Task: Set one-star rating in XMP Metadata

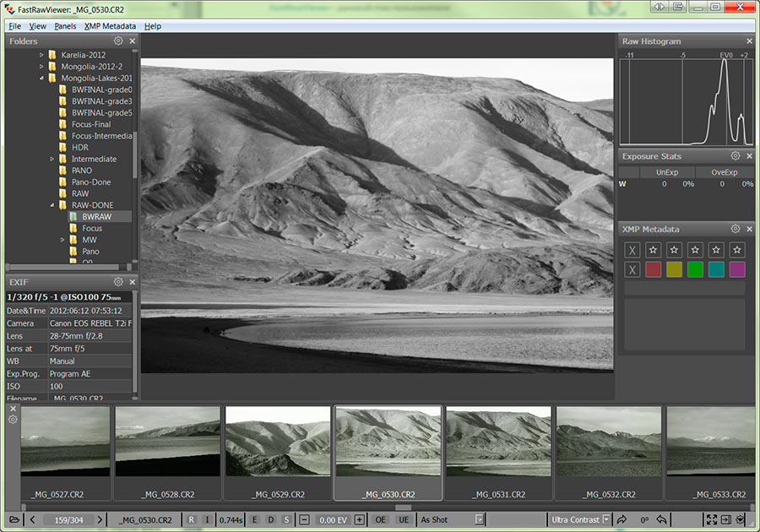Action: click(x=653, y=250)
